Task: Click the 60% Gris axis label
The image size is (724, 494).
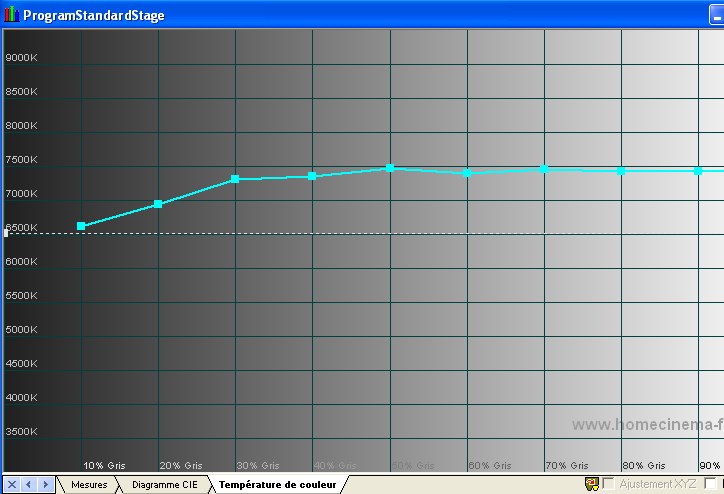Action: (x=490, y=465)
